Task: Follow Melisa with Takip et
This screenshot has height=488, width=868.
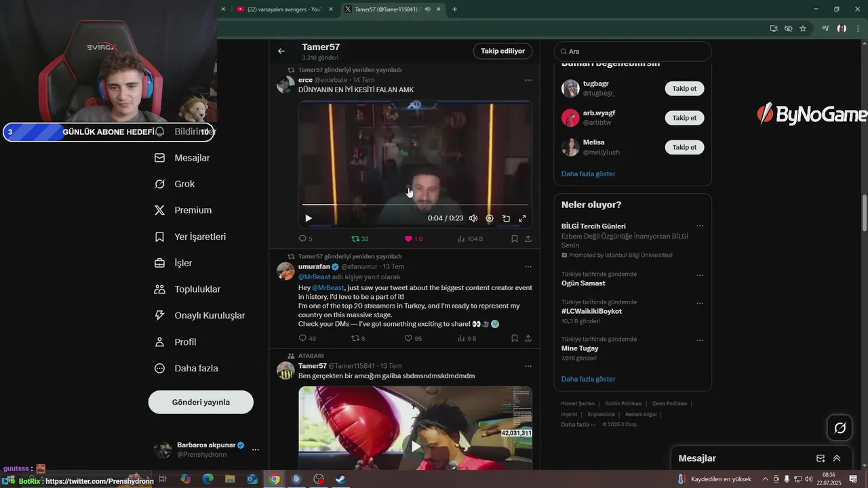Action: click(x=684, y=147)
